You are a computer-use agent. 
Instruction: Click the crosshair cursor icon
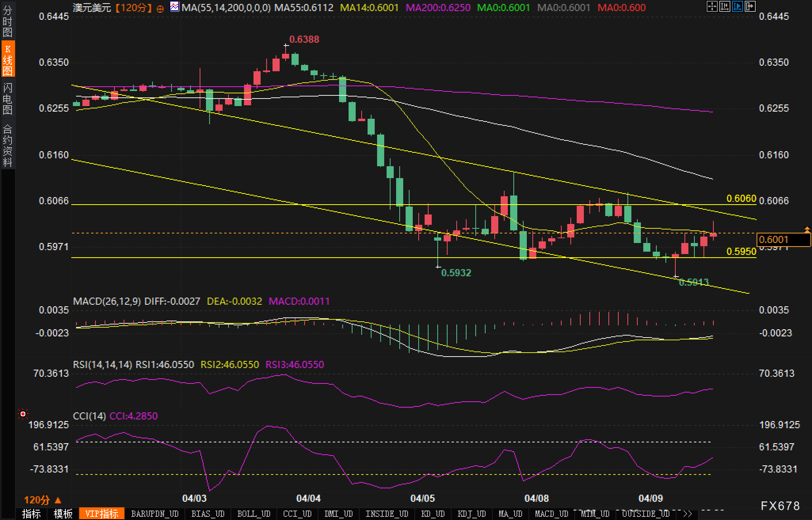point(712,6)
